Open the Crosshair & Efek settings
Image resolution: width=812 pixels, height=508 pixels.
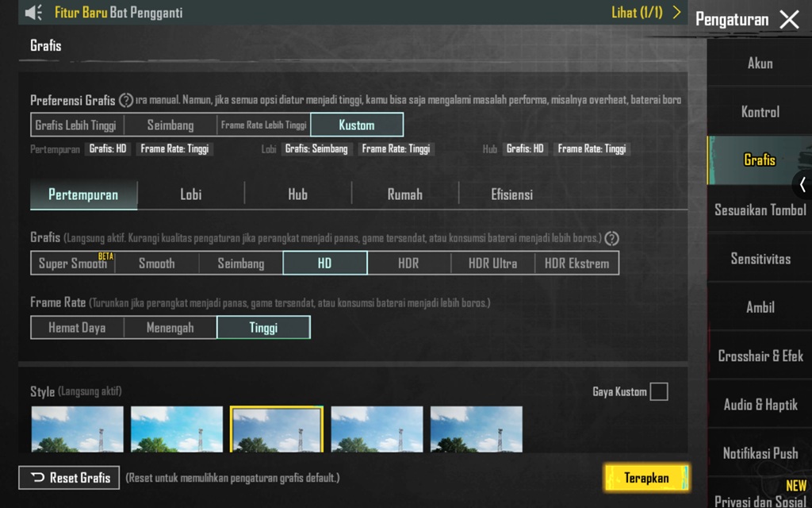[760, 356]
